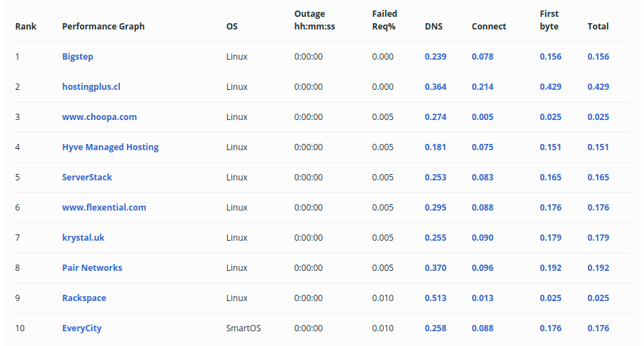Open the hostingplus.cl performance graph
The height and width of the screenshot is (346, 644).
pyautogui.click(x=91, y=87)
